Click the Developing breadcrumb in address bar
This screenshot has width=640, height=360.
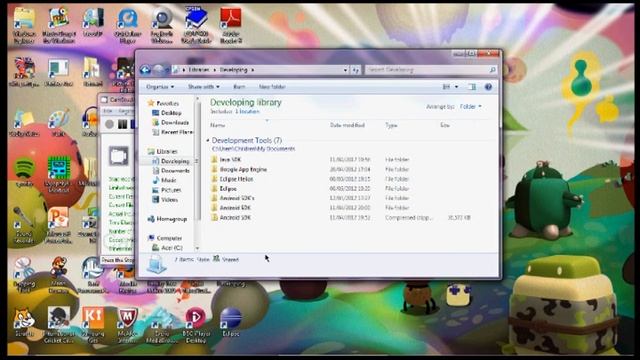click(x=234, y=70)
